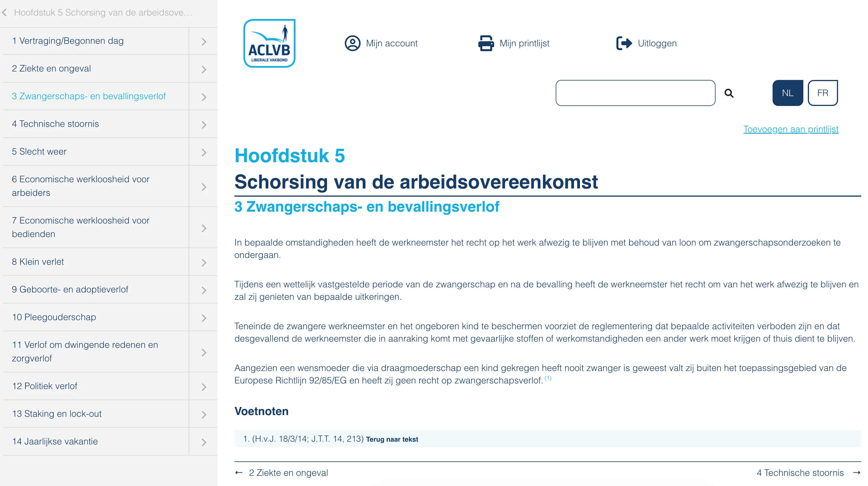The image size is (868, 486).
Task: Click 'Mijn account' link text
Action: (x=392, y=43)
